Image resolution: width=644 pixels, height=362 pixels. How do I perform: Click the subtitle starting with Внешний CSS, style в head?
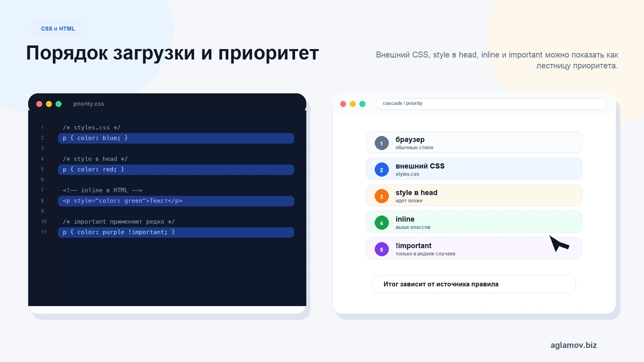[x=497, y=60]
